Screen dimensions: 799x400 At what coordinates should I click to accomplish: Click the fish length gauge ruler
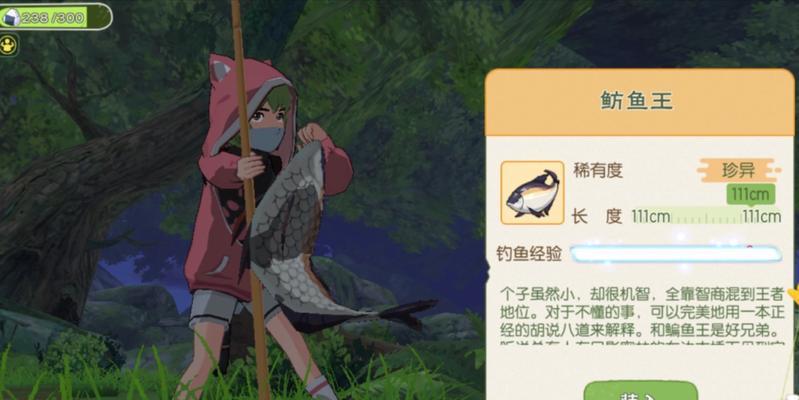pos(706,217)
